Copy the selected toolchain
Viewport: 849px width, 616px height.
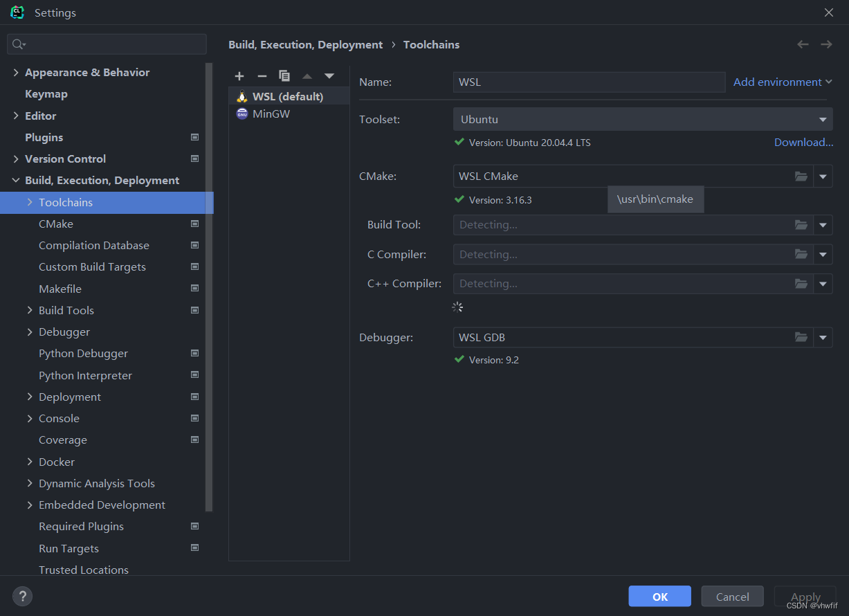pos(284,76)
